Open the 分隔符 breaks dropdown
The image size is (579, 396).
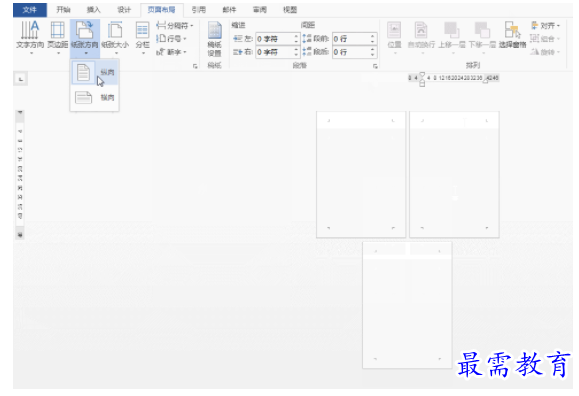pos(175,25)
